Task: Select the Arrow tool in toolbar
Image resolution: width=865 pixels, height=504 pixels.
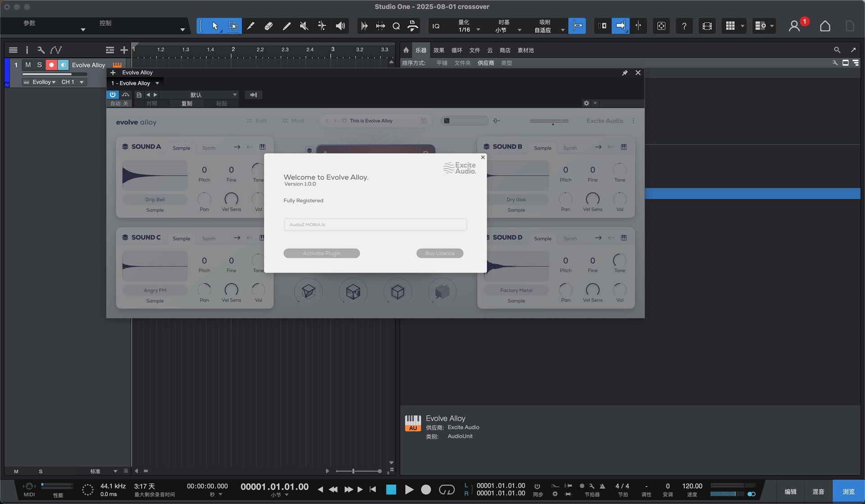Action: (215, 26)
